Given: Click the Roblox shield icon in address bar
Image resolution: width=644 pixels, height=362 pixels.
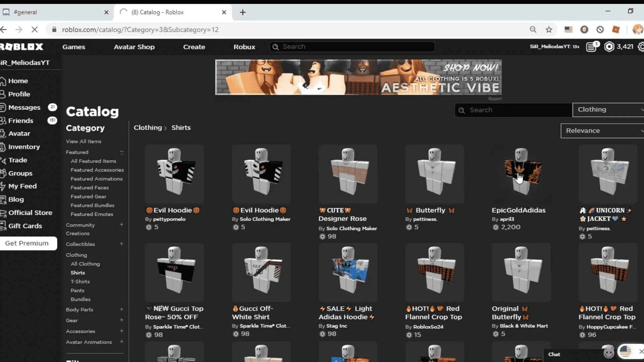Looking at the screenshot, I should (x=616, y=29).
